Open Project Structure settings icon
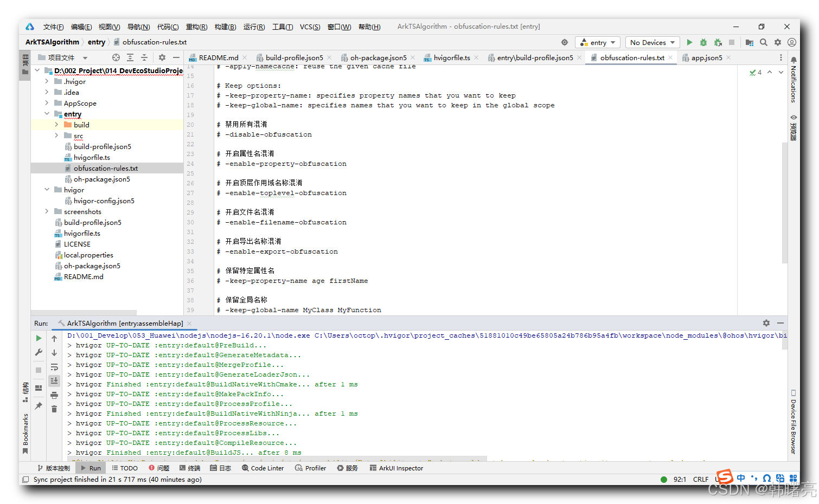 tap(750, 42)
